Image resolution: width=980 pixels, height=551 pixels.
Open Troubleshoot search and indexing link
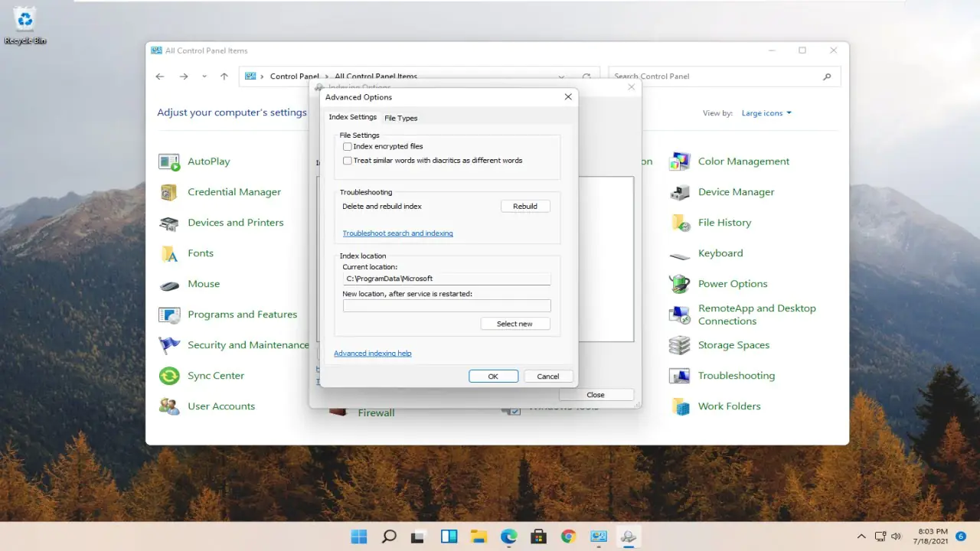click(x=397, y=233)
